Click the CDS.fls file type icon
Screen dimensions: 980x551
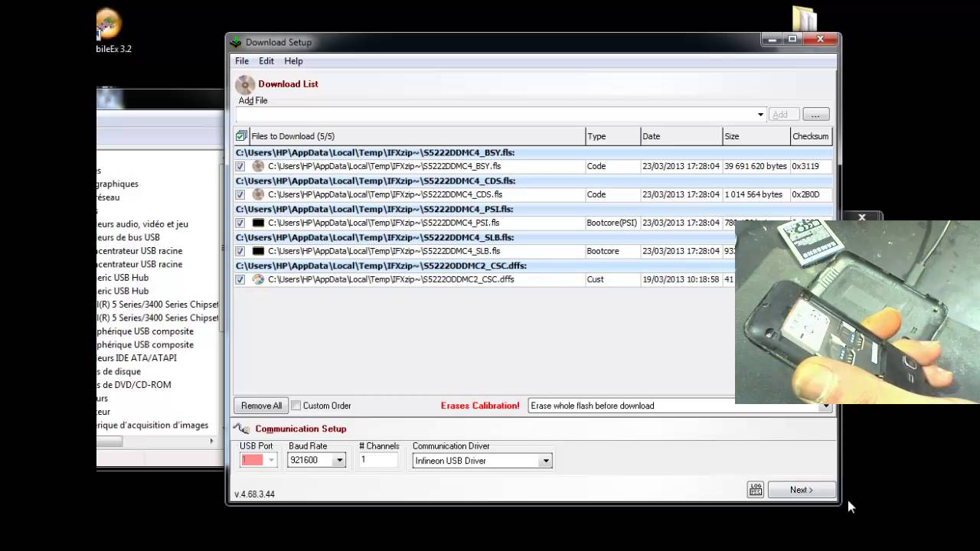pyautogui.click(x=258, y=194)
